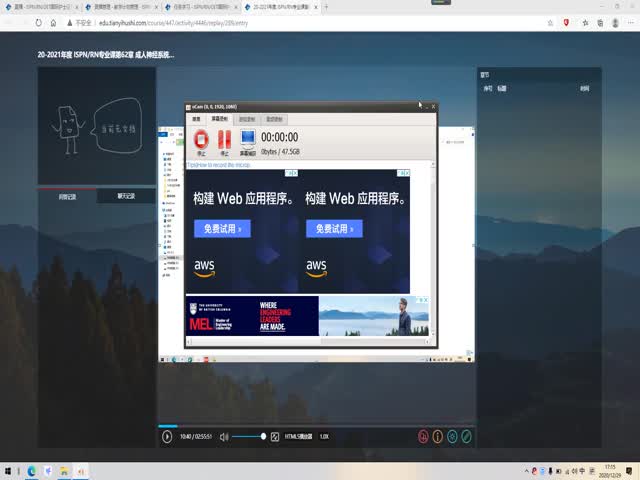
Task: Open oCam from the taskbar
Action: [x=80, y=471]
